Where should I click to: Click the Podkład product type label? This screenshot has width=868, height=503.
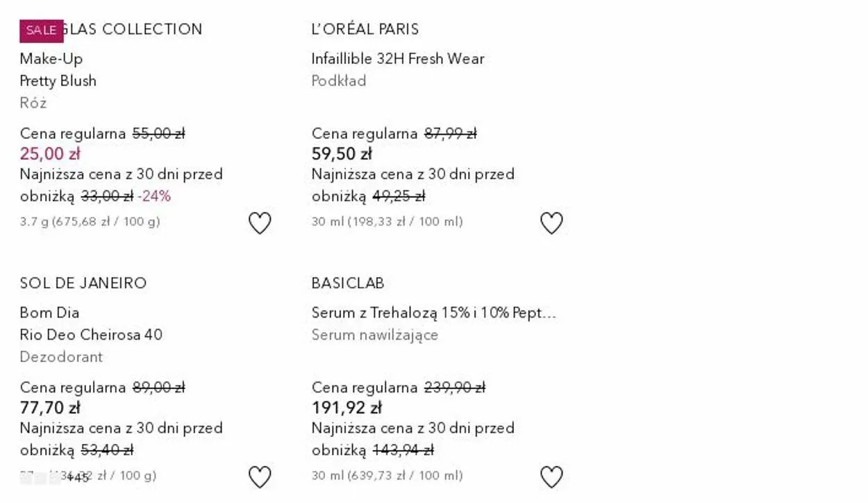(339, 81)
